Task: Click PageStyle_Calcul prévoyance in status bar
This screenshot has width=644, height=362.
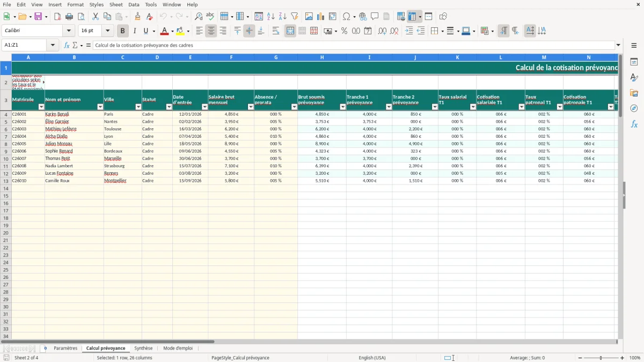Action: click(240, 358)
